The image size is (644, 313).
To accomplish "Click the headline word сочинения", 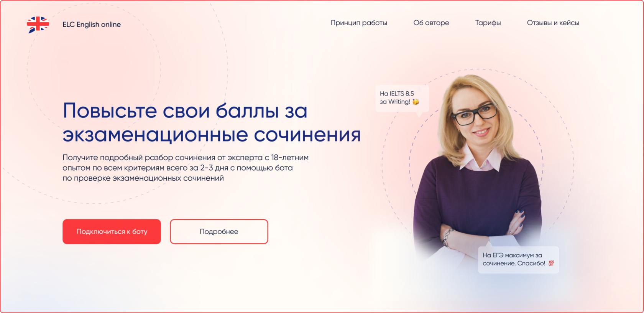I will (307, 135).
